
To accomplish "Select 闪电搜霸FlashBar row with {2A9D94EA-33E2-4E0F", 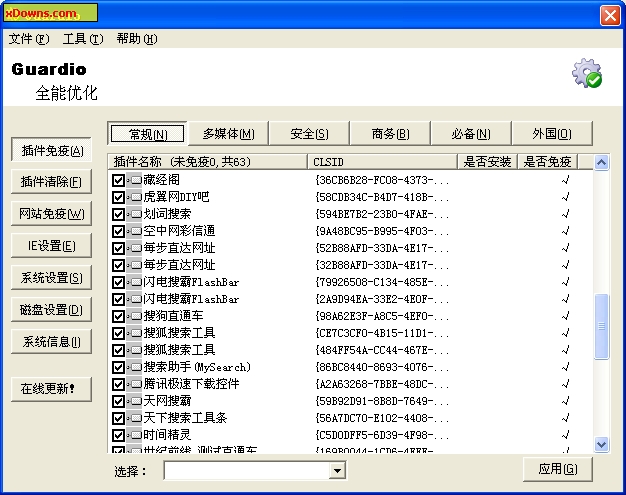I will (351, 299).
